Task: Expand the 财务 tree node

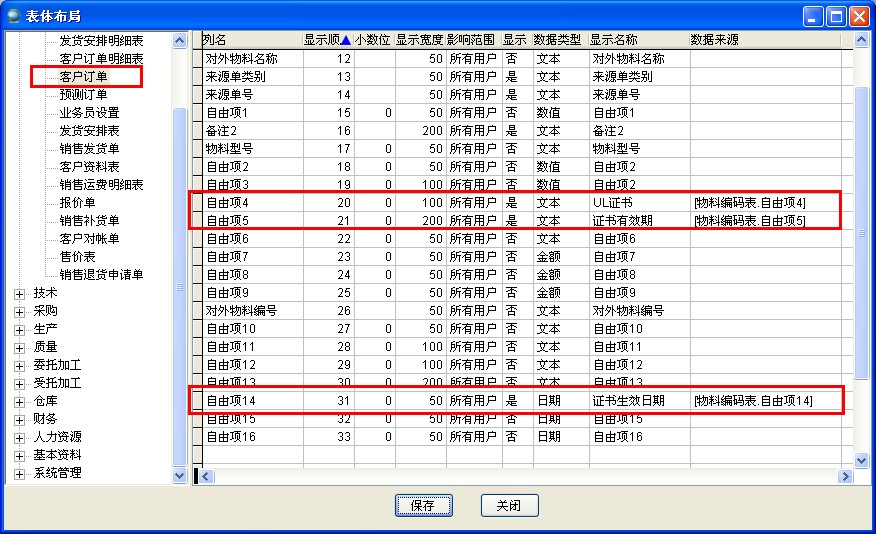Action: [x=19, y=419]
